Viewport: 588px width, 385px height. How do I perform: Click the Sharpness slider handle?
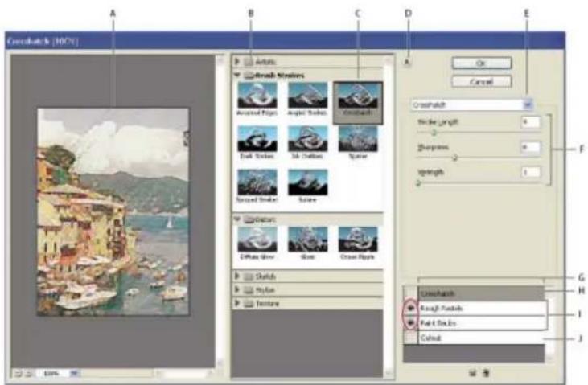454,158
